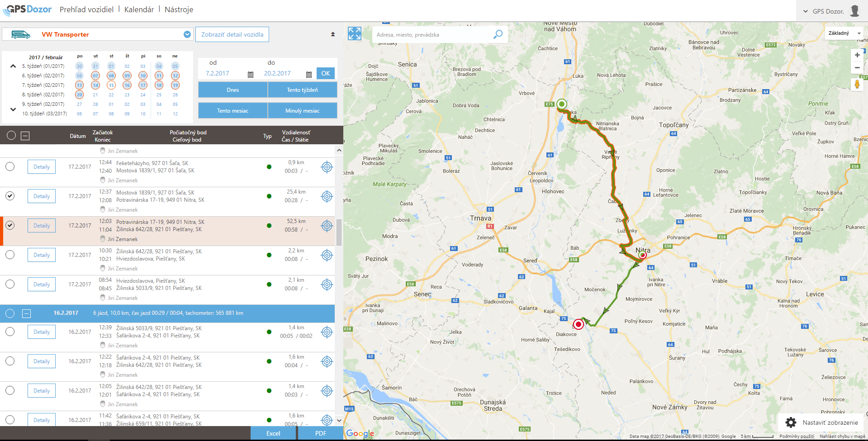This screenshot has height=441, width=868.
Task: Click the Minulý mesiac button
Action: [303, 110]
